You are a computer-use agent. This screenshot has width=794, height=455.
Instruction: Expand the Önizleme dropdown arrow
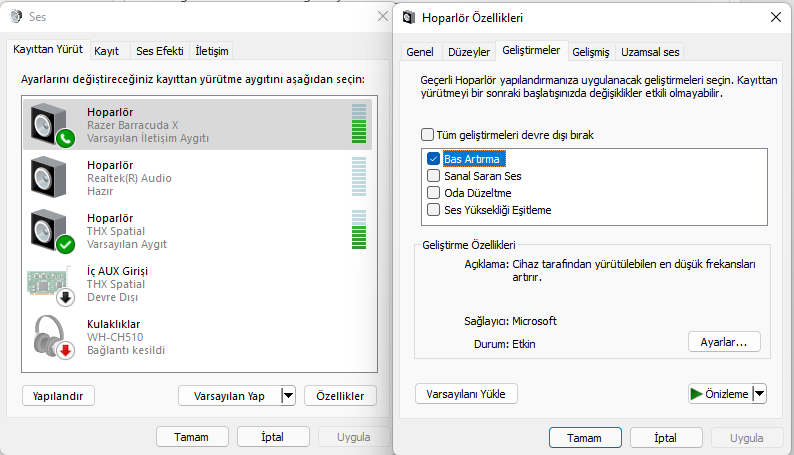pos(759,394)
